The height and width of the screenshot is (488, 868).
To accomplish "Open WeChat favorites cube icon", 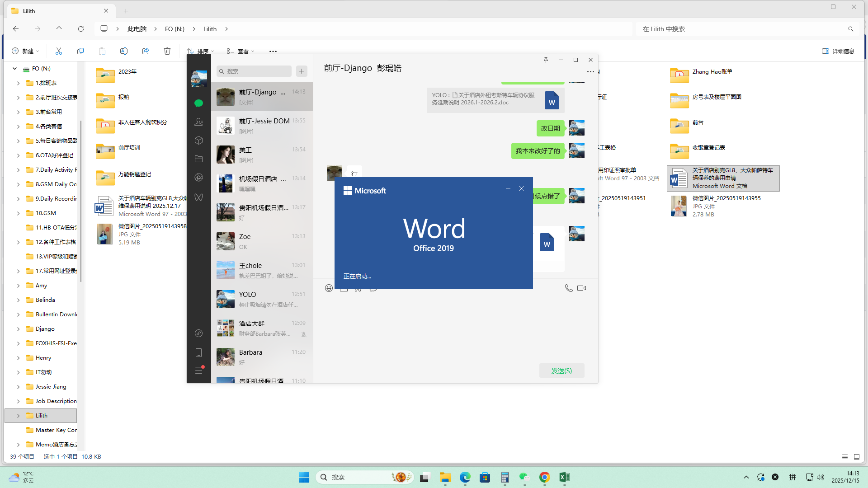I will point(198,141).
